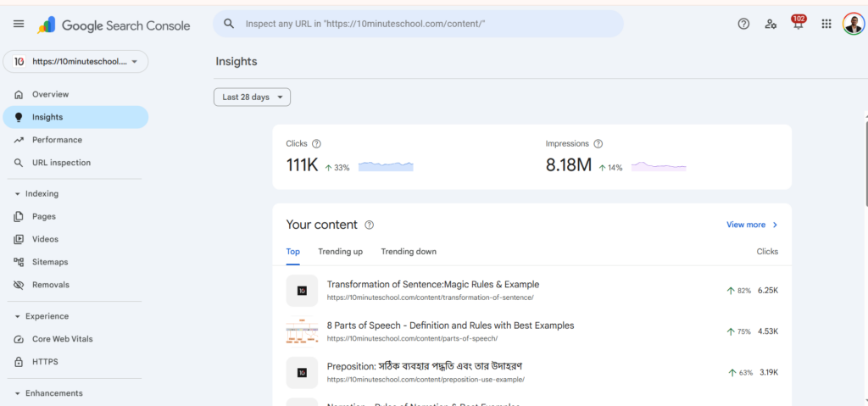Click the 6.25K clicks figure

(x=768, y=290)
